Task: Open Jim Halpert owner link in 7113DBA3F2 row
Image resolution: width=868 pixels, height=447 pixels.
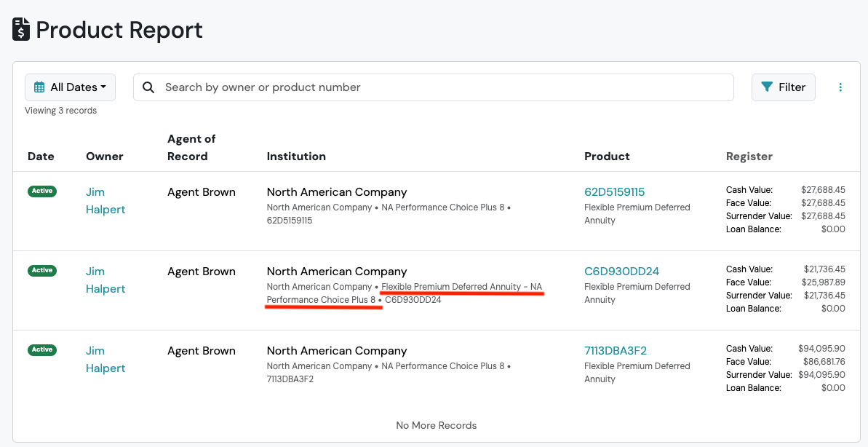Action: click(105, 360)
